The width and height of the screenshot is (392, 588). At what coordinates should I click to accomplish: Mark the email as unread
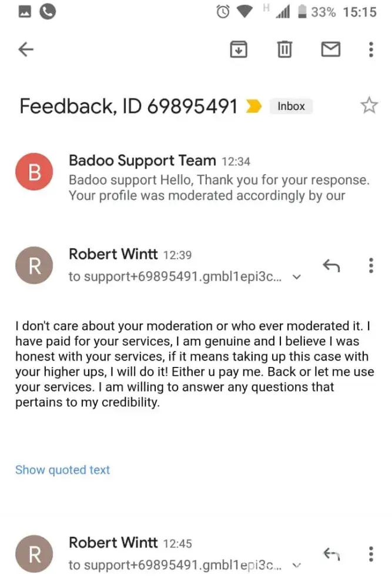point(331,50)
